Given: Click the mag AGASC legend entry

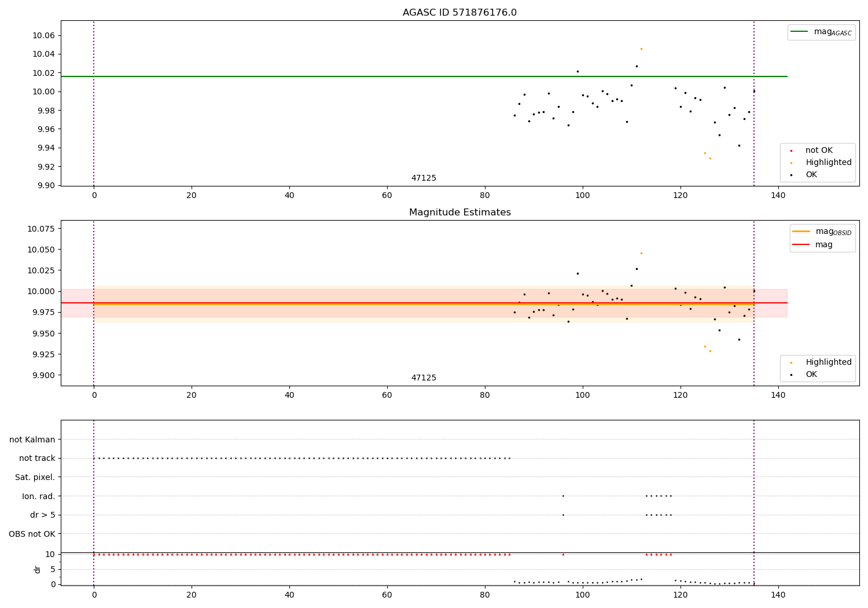Looking at the screenshot, I should [x=821, y=32].
